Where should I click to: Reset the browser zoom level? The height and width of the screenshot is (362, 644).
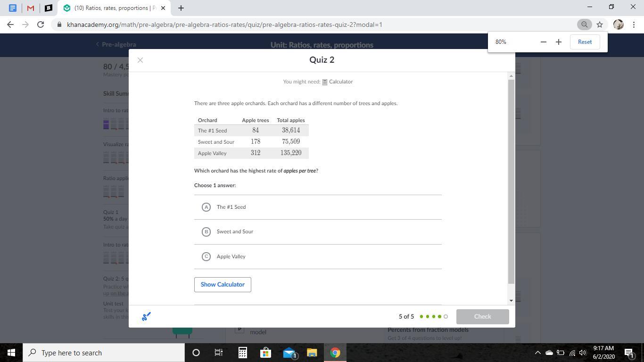(585, 42)
